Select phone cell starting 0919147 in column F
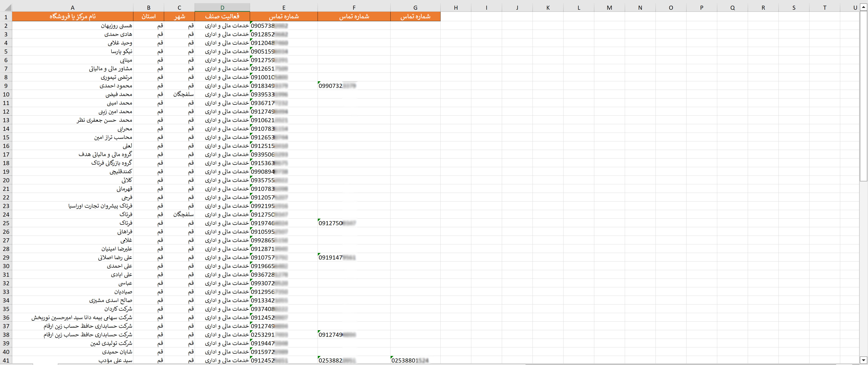 click(x=354, y=257)
